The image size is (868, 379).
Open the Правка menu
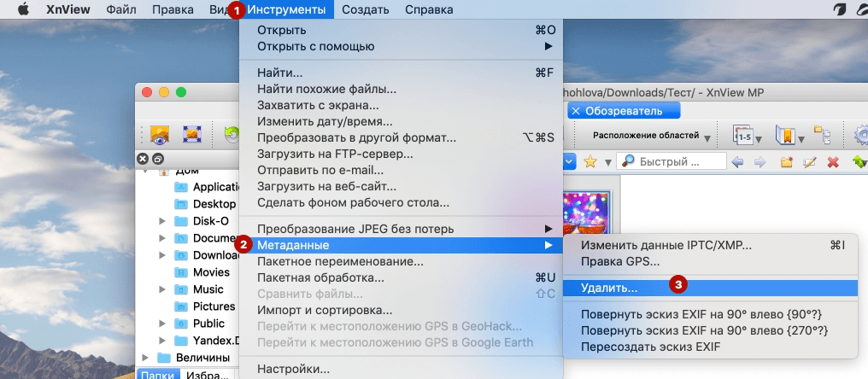click(x=173, y=9)
